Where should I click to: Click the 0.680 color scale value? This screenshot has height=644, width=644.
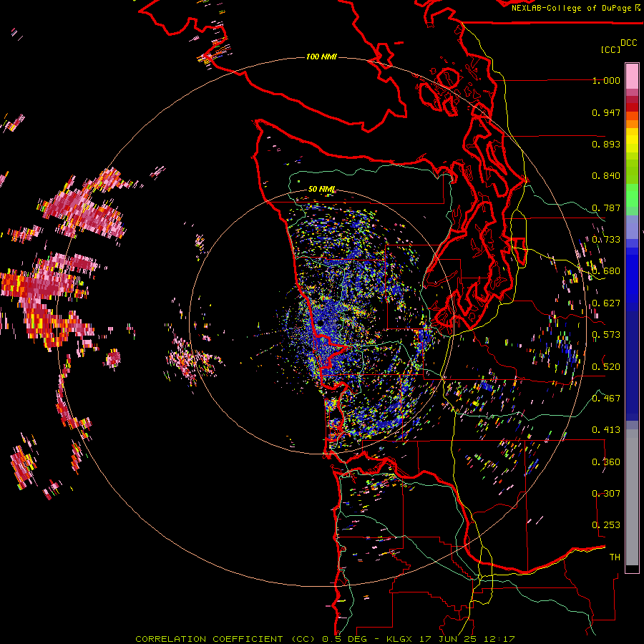pyautogui.click(x=606, y=271)
